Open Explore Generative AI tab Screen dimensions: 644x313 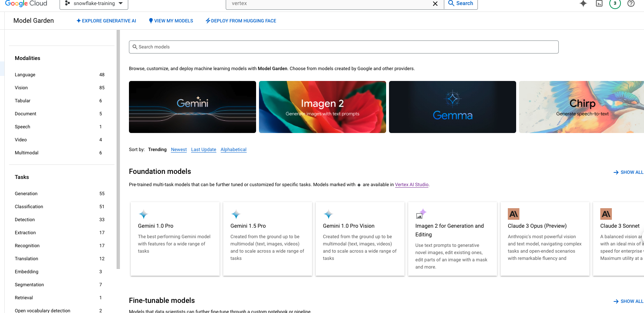click(106, 21)
